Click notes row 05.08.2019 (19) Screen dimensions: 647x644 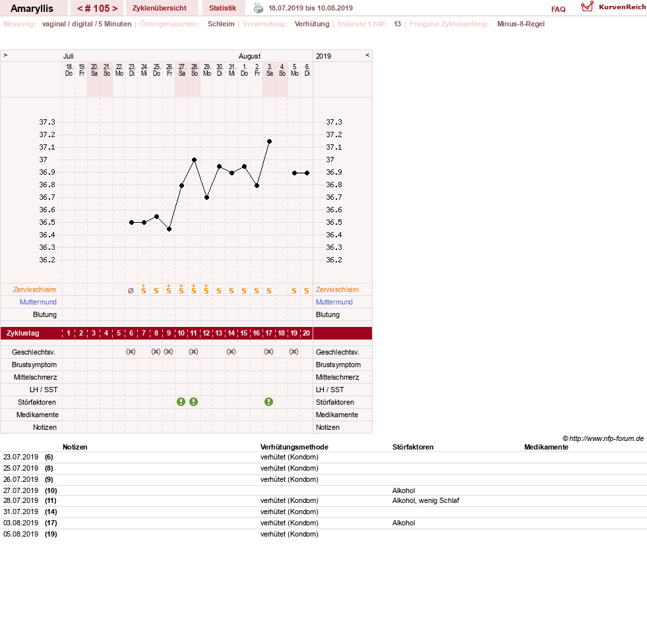(323, 535)
